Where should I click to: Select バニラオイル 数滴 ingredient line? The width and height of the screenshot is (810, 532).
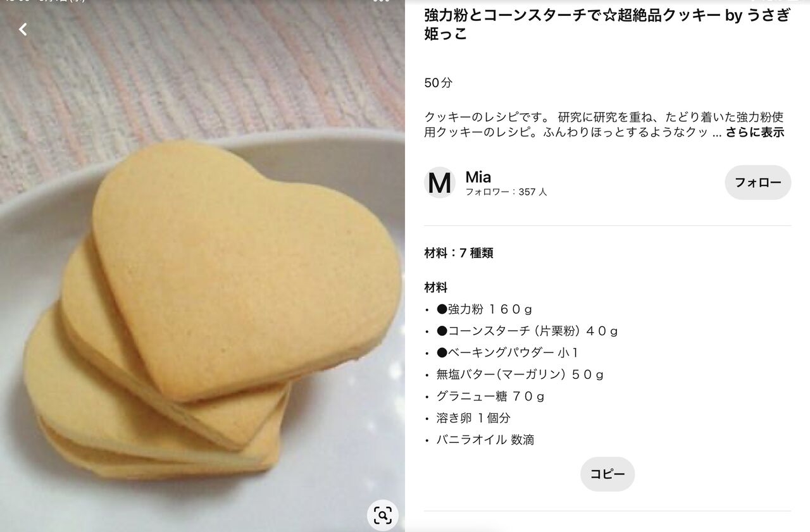(485, 440)
